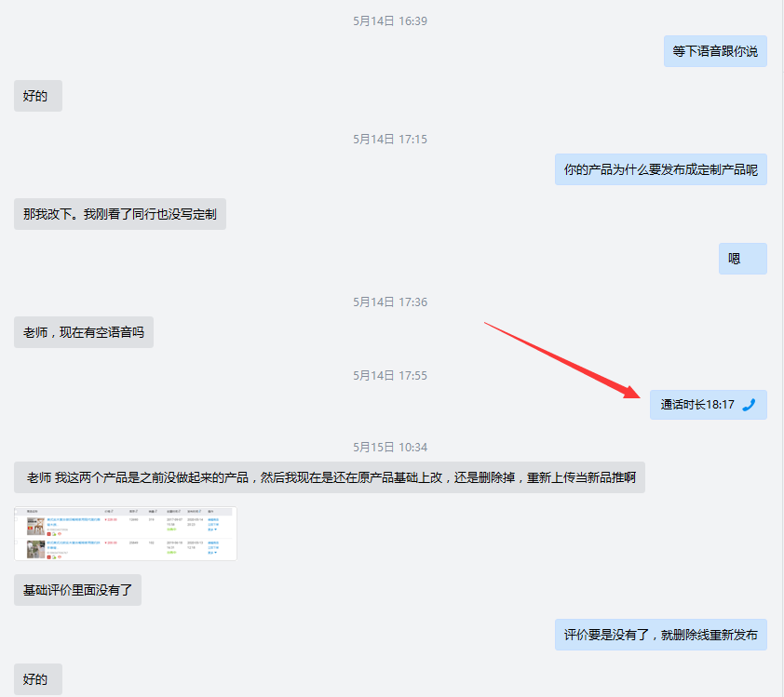Click the long message about two products

[329, 477]
